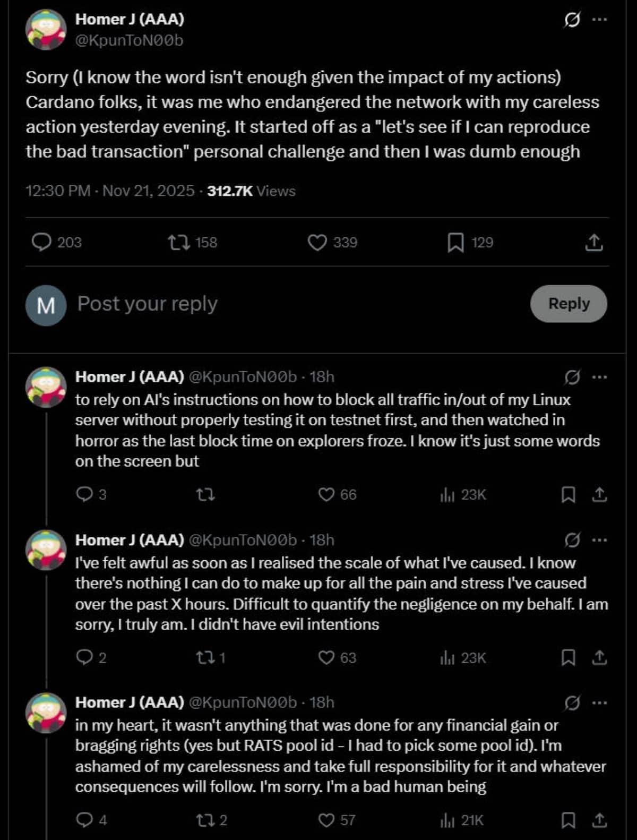The width and height of the screenshot is (637, 840).
Task: View analytics showing 23K on the first reply
Action: (x=463, y=495)
